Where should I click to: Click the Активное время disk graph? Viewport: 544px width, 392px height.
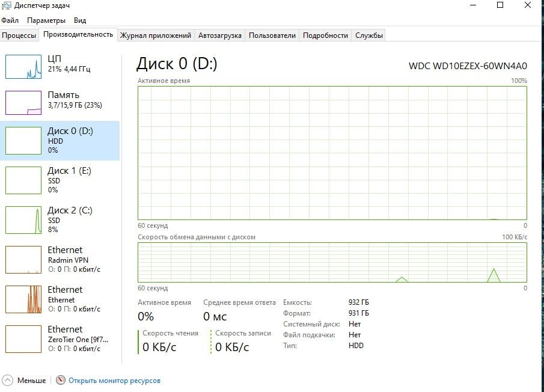(332, 153)
